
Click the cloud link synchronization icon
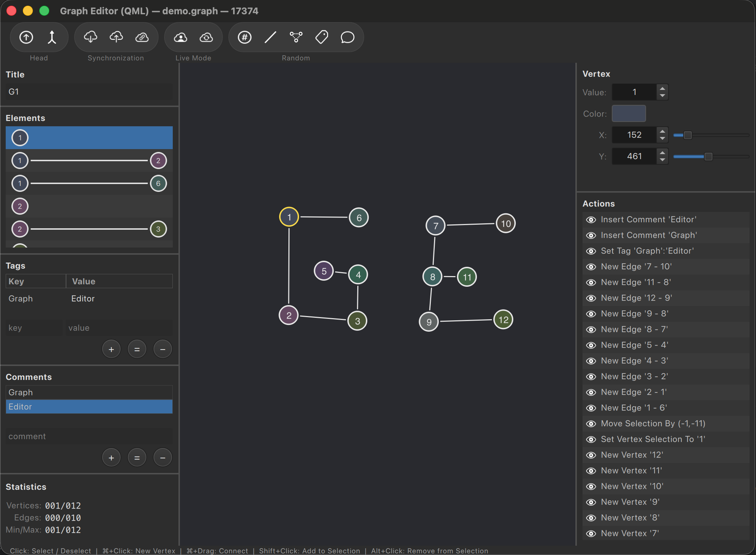142,37
